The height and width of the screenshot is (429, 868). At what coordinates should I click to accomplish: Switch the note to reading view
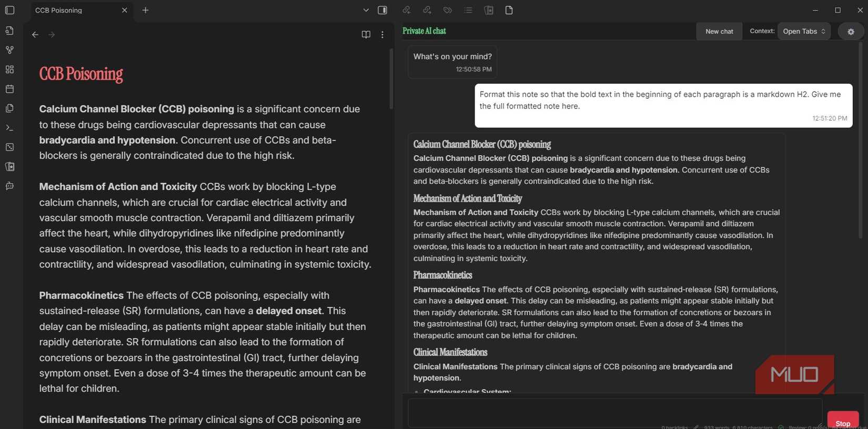(366, 35)
